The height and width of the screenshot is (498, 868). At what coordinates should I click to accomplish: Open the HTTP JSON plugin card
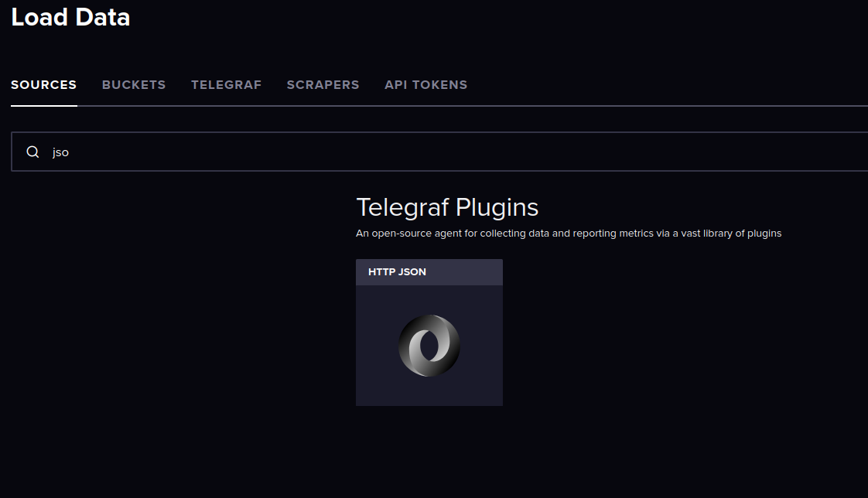pos(429,332)
